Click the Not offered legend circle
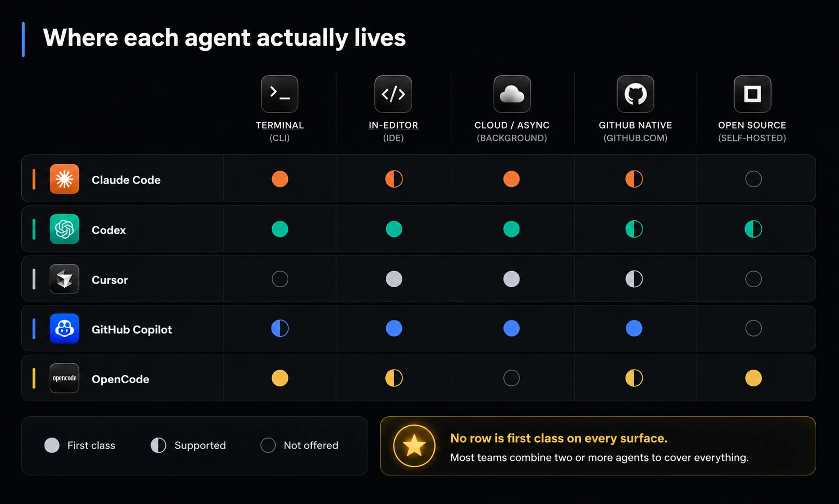 pyautogui.click(x=268, y=445)
